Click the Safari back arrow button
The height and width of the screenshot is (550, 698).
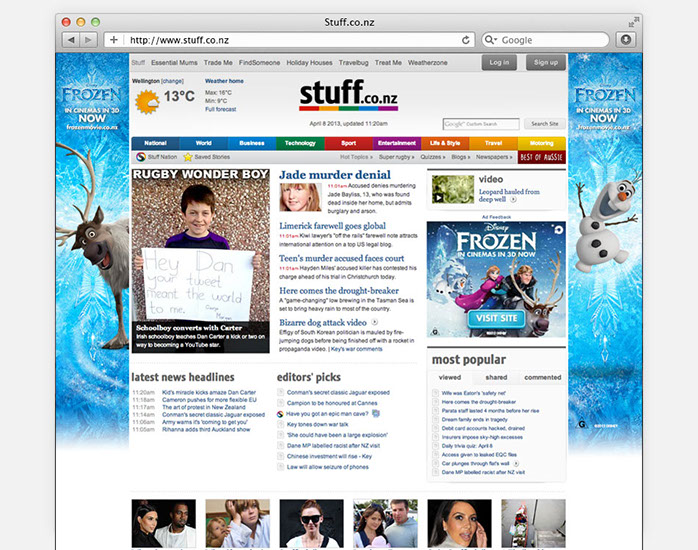71,40
